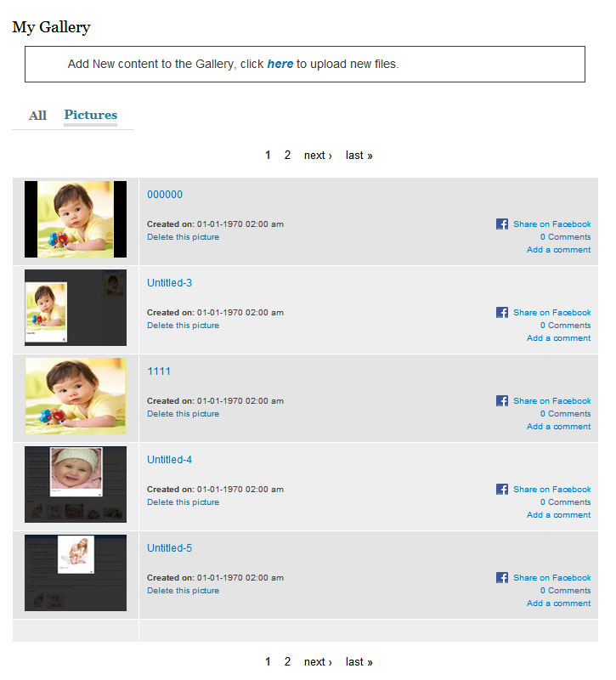Delete the 1111 picture
The width and height of the screenshot is (616, 680).
point(183,414)
